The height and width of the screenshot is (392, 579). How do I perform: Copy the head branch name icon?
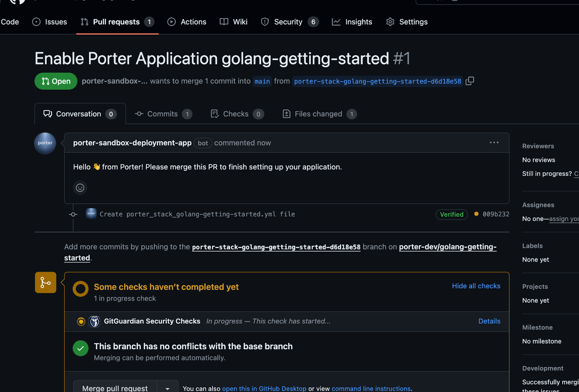(x=470, y=81)
